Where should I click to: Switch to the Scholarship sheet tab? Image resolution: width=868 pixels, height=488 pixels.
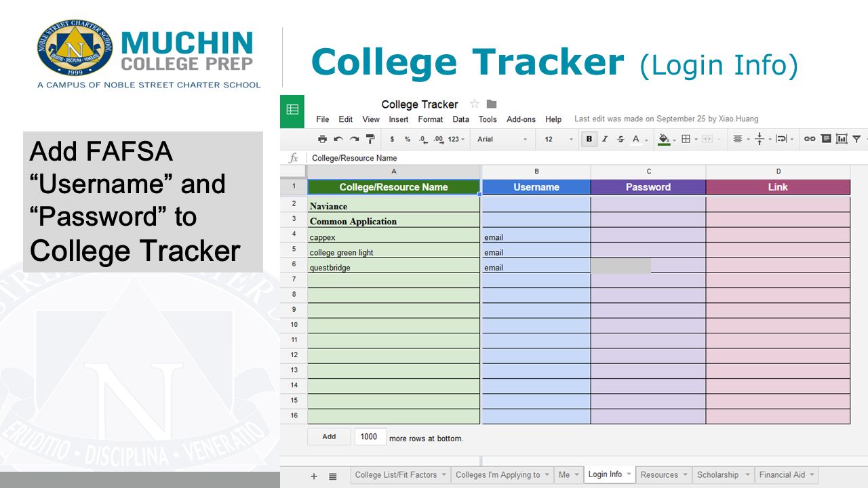pyautogui.click(x=723, y=475)
